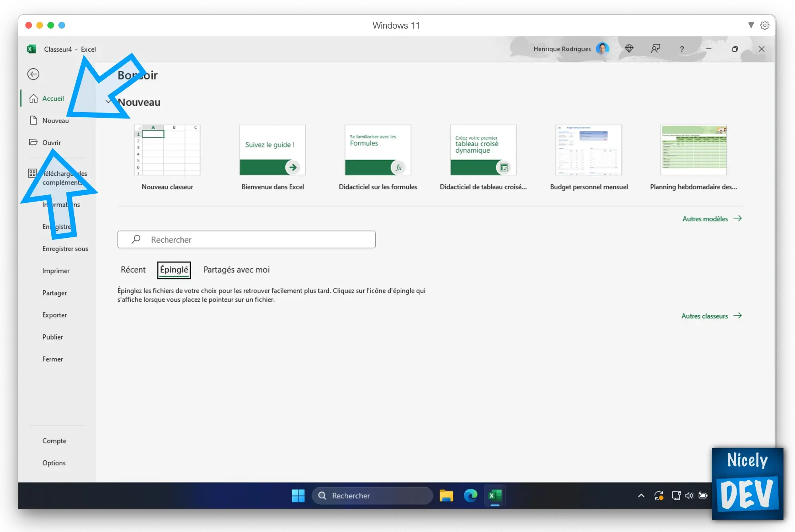Open the Didacticiel sur les formules template
The height and width of the screenshot is (532, 795).
point(378,157)
